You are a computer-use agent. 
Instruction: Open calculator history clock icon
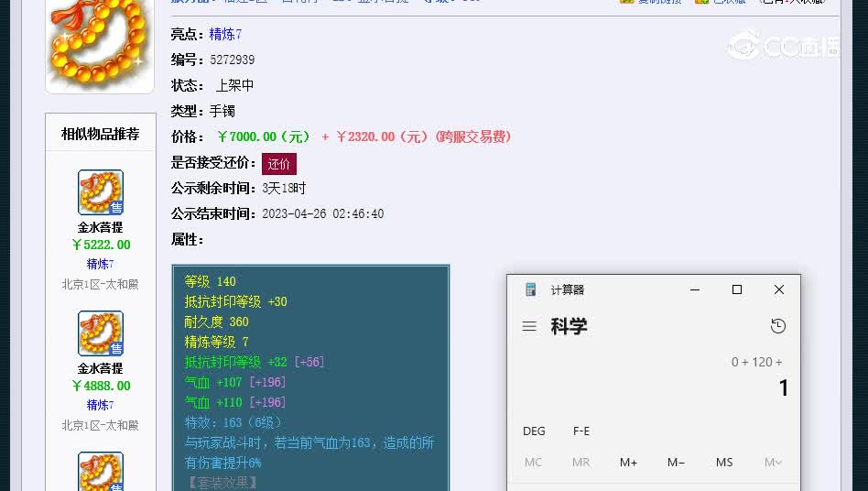[777, 326]
